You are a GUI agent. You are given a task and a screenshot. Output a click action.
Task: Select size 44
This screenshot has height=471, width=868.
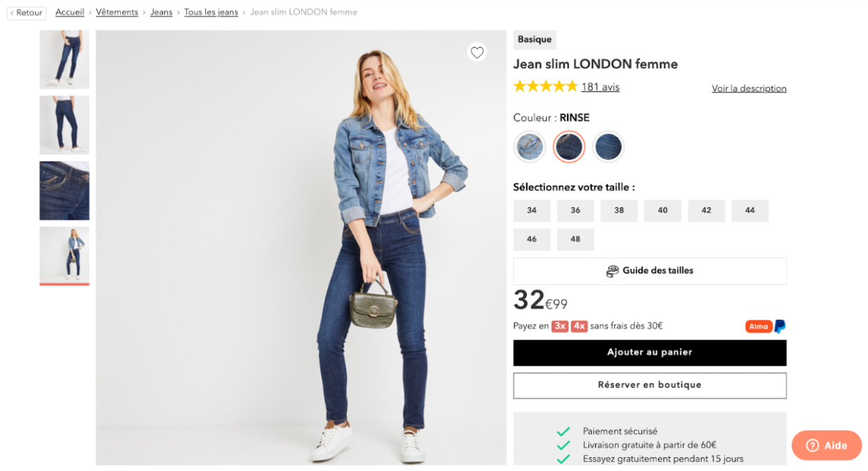click(x=750, y=211)
